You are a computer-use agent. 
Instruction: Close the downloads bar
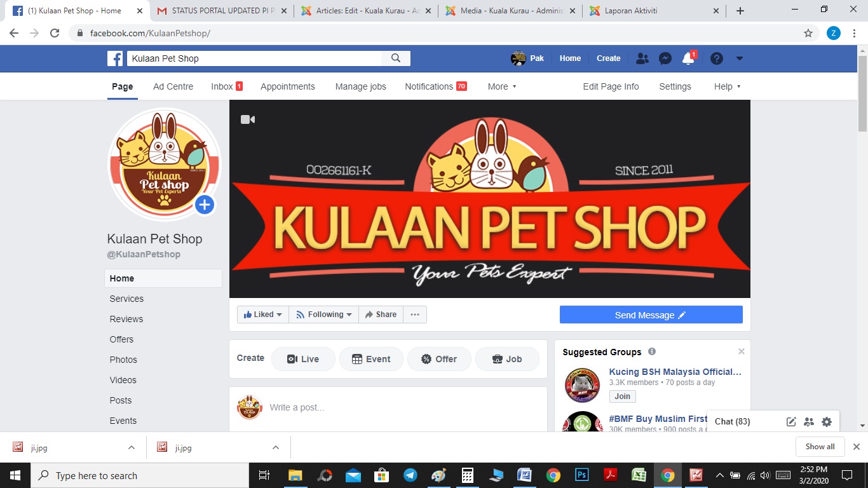856,447
